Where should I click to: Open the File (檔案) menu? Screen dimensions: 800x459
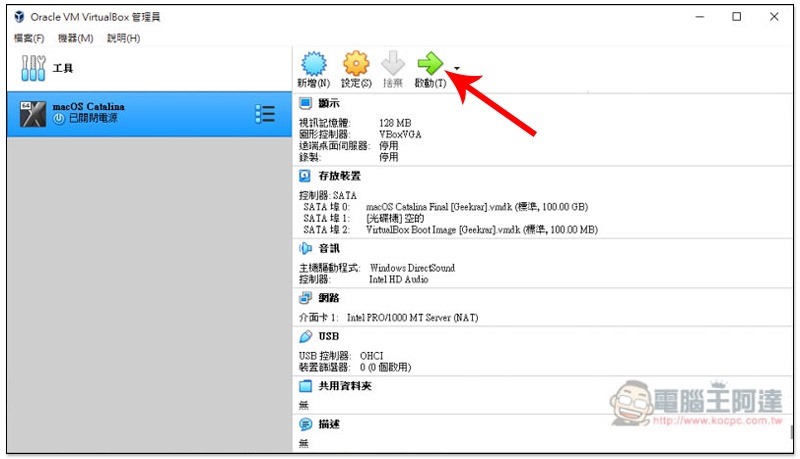pyautogui.click(x=29, y=38)
